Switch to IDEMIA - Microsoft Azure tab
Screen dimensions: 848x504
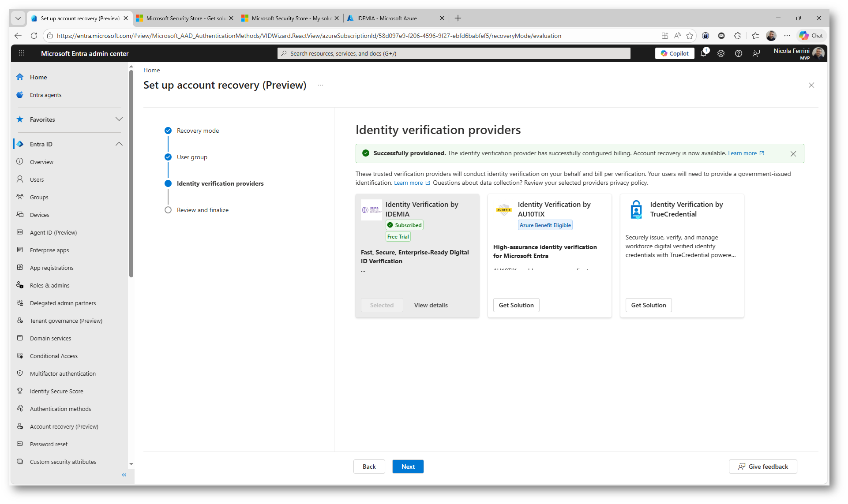(x=387, y=18)
